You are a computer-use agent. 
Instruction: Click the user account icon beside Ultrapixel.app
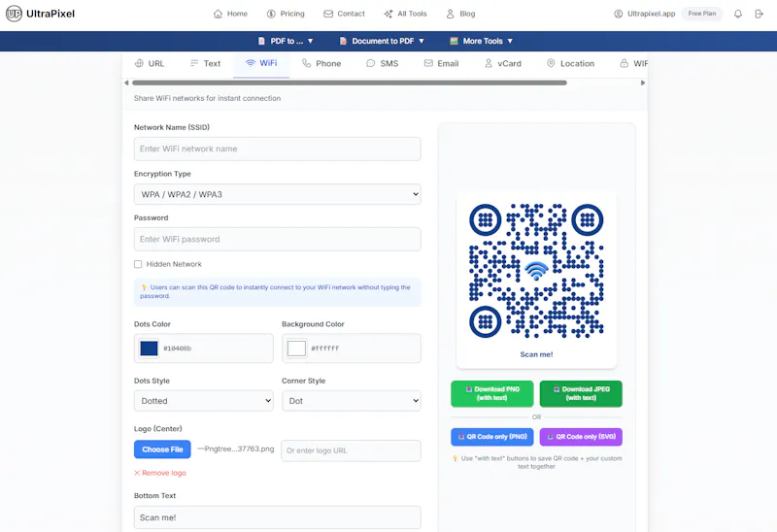618,14
